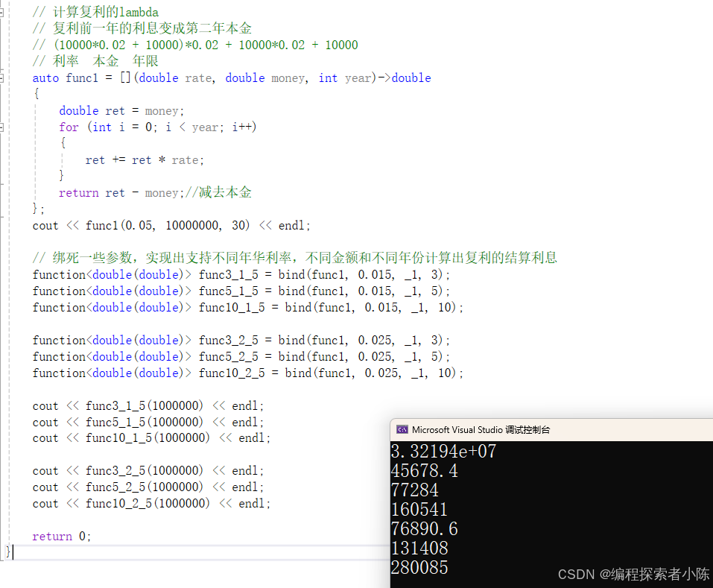Click the comment starting with '// 绑死一些参数'
This screenshot has height=588, width=713.
pyautogui.click(x=294, y=258)
